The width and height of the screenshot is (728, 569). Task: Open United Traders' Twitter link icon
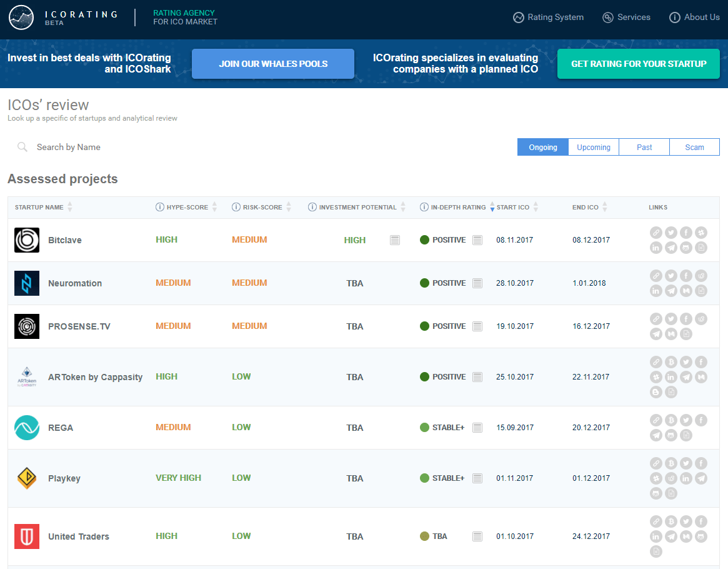pos(686,521)
